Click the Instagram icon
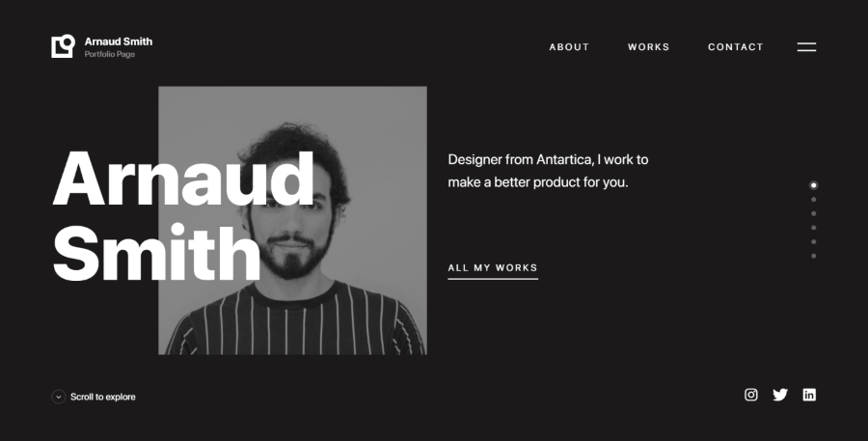Screen dimensions: 868x441 point(750,395)
